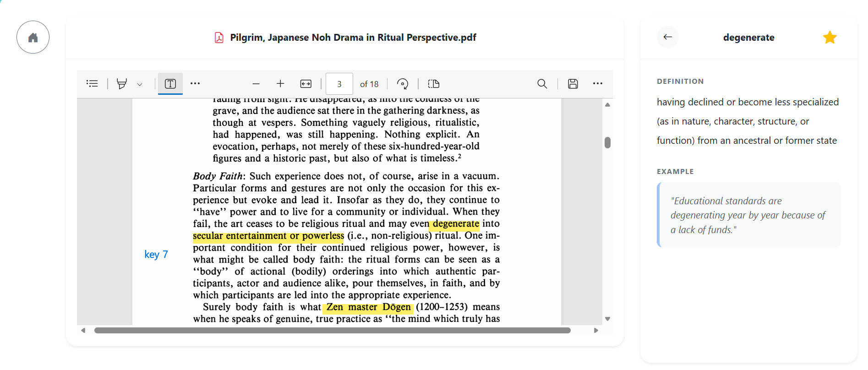Click the EXAMPLE section label
Viewport: 868px width, 370px height.
(675, 172)
